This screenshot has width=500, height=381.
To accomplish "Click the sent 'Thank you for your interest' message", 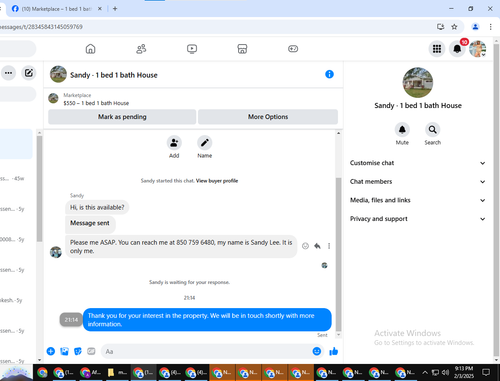I will [207, 320].
